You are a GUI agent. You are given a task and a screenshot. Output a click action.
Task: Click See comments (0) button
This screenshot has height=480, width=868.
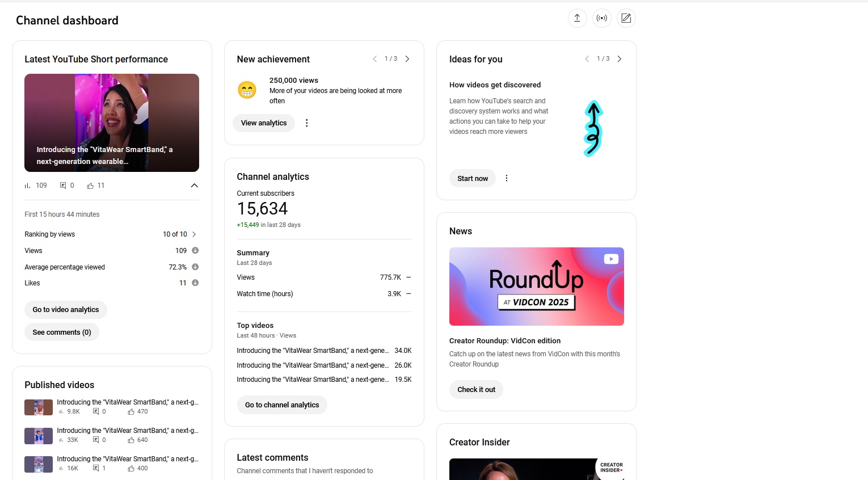[x=62, y=332]
